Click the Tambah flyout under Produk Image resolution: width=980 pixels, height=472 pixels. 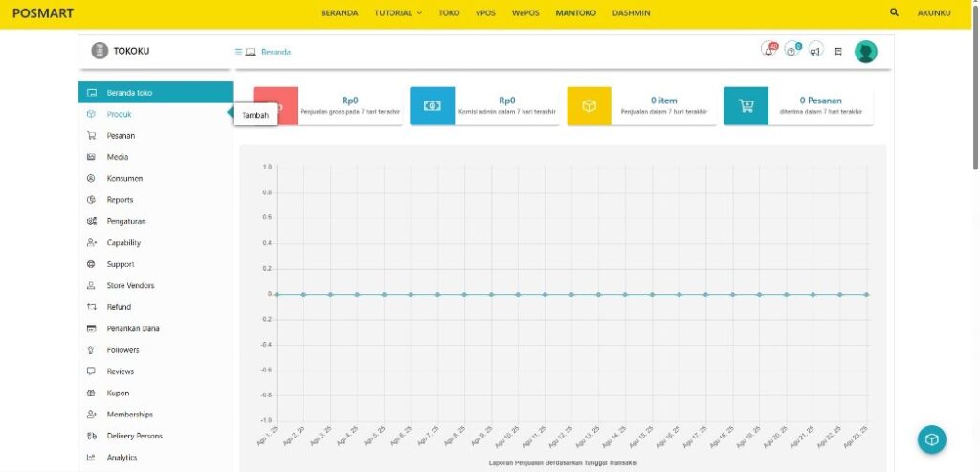256,115
